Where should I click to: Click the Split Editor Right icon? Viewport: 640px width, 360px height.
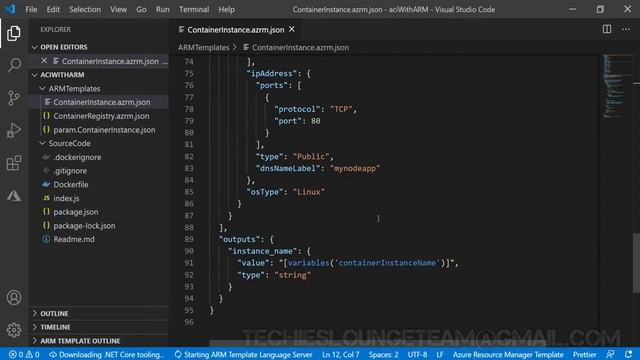click(x=607, y=29)
